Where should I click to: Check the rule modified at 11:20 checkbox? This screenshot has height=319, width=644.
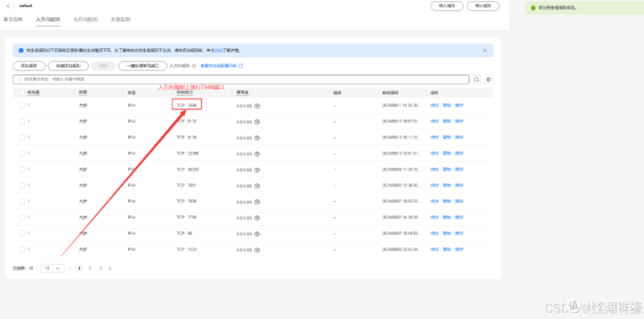click(22, 169)
